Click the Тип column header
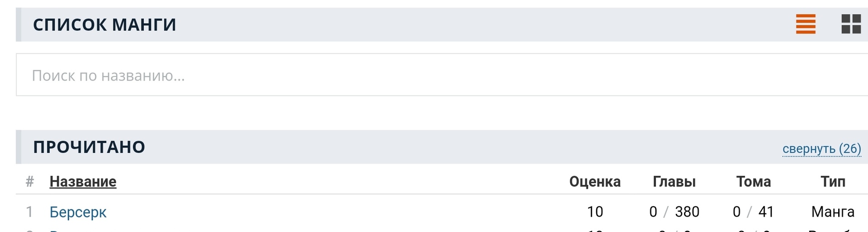Screen dimensions: 868x232 [833, 181]
